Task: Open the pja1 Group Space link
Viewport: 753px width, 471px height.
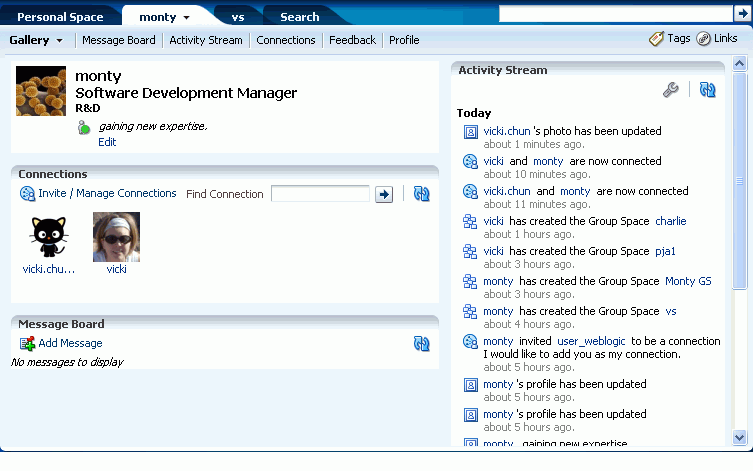Action: [x=665, y=251]
